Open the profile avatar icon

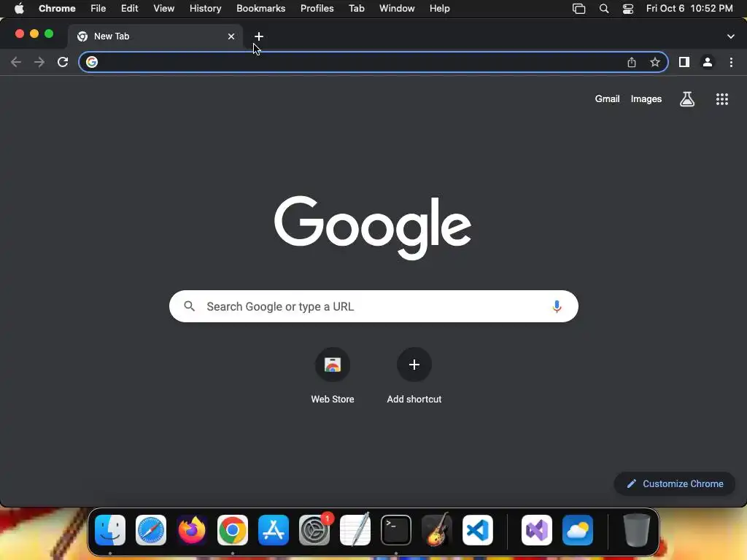coord(708,62)
